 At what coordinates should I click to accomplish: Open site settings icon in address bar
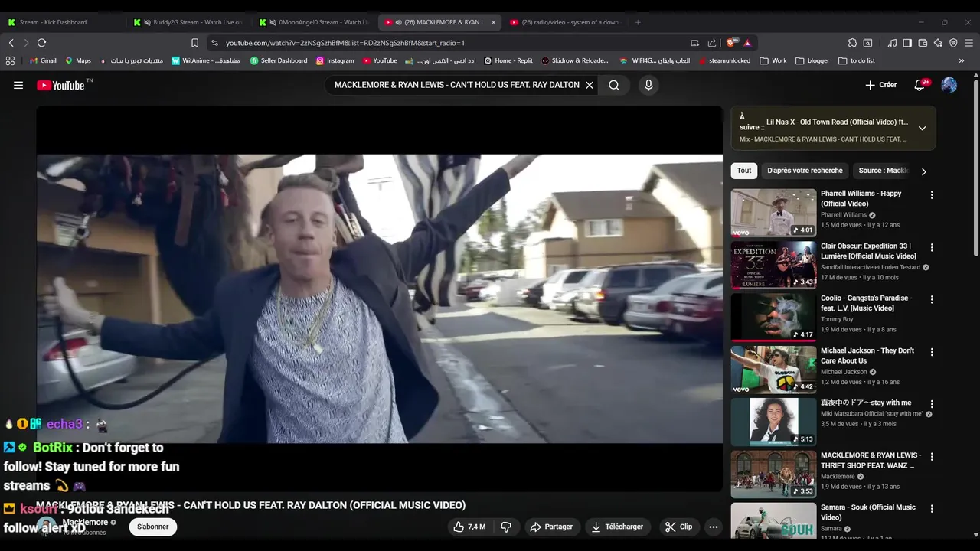[214, 43]
